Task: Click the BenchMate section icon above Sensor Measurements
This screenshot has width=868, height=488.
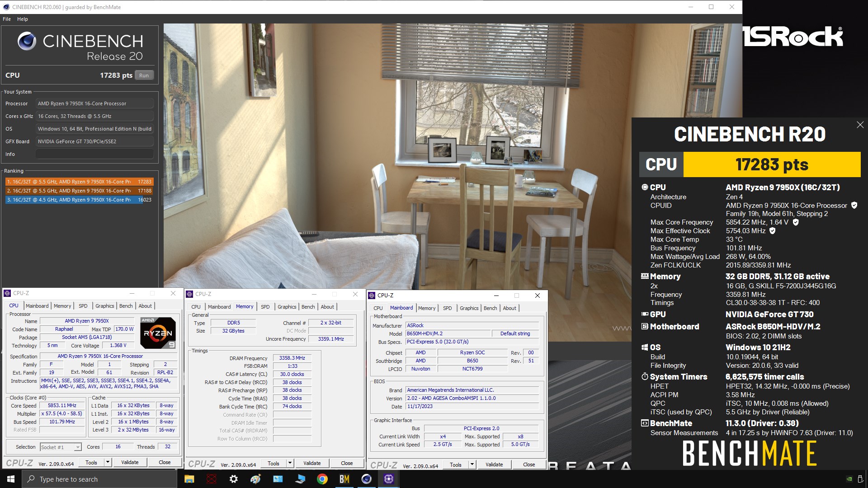Action: (x=645, y=423)
